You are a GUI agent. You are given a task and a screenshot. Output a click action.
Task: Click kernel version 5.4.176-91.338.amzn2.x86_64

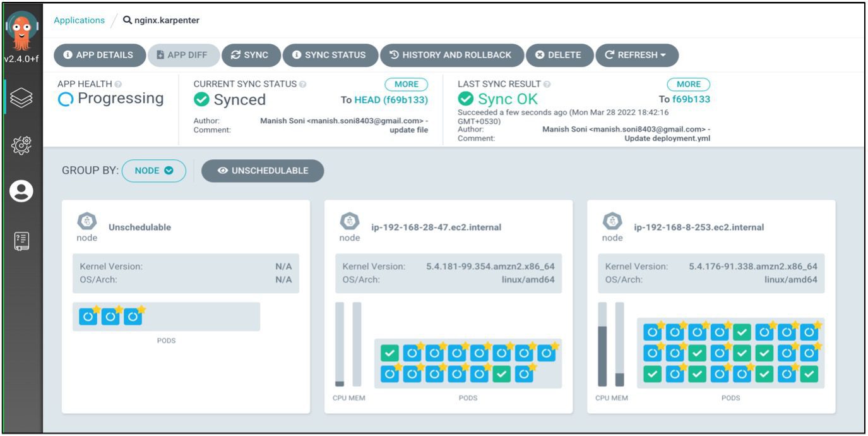pyautogui.click(x=753, y=267)
